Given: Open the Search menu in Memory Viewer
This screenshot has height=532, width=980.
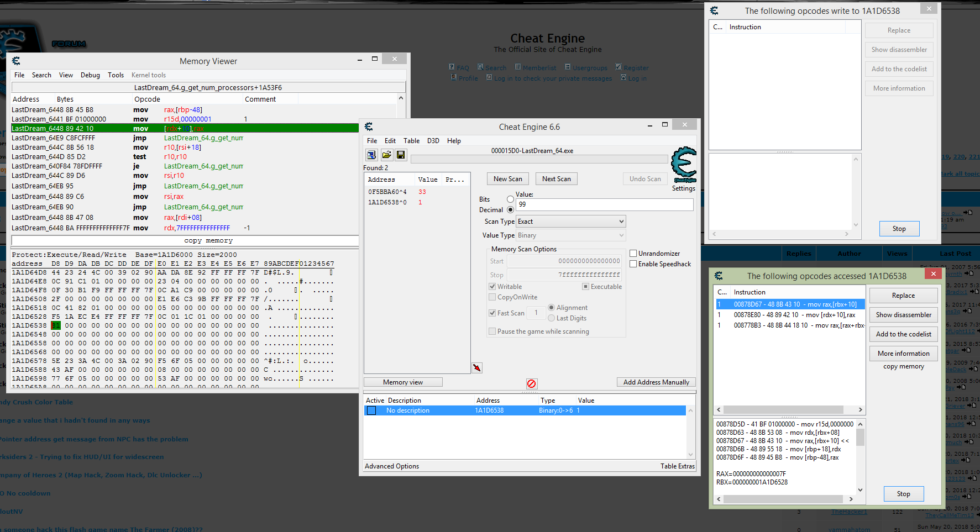Looking at the screenshot, I should [x=41, y=75].
